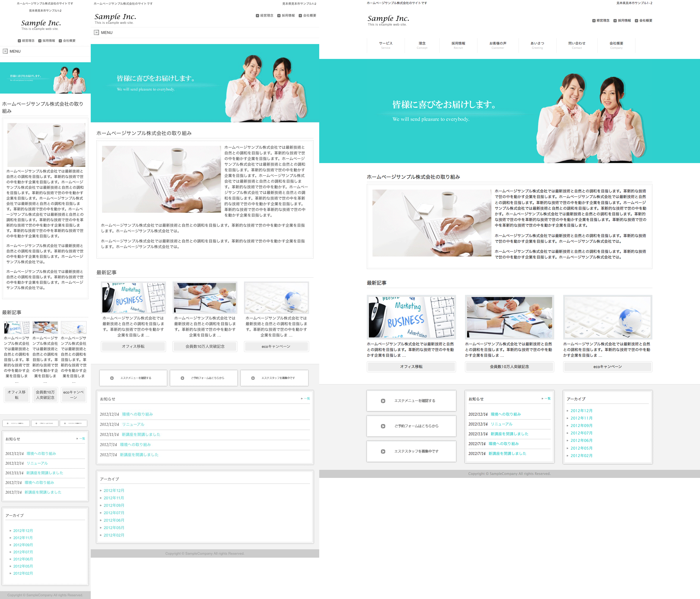The width and height of the screenshot is (700, 599).
Task: Expand the MENU toggle in the narrowest mobile layout
Action: click(15, 51)
